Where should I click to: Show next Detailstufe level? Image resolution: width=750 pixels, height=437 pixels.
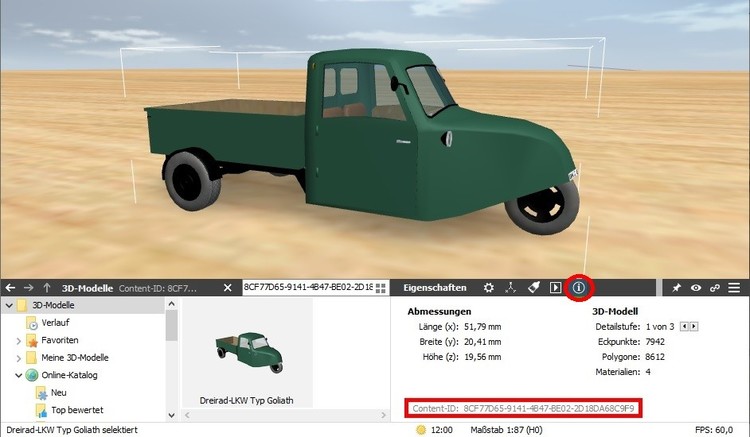(694, 327)
